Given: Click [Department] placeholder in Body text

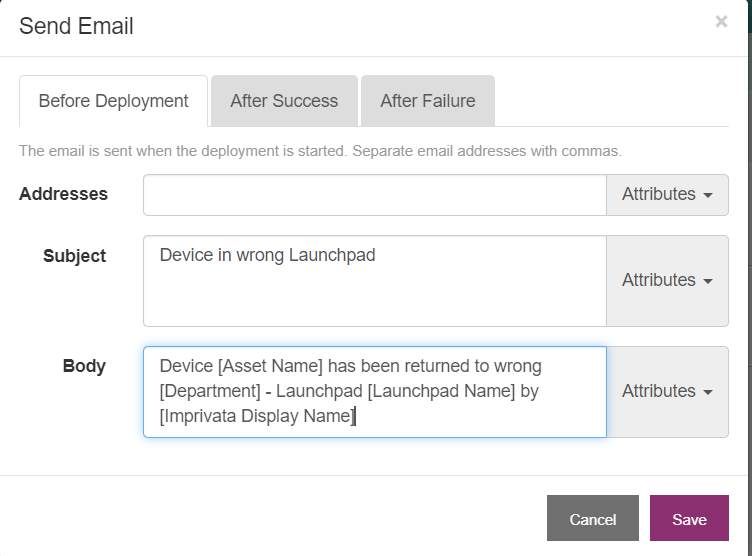Looking at the screenshot, I should point(210,391).
